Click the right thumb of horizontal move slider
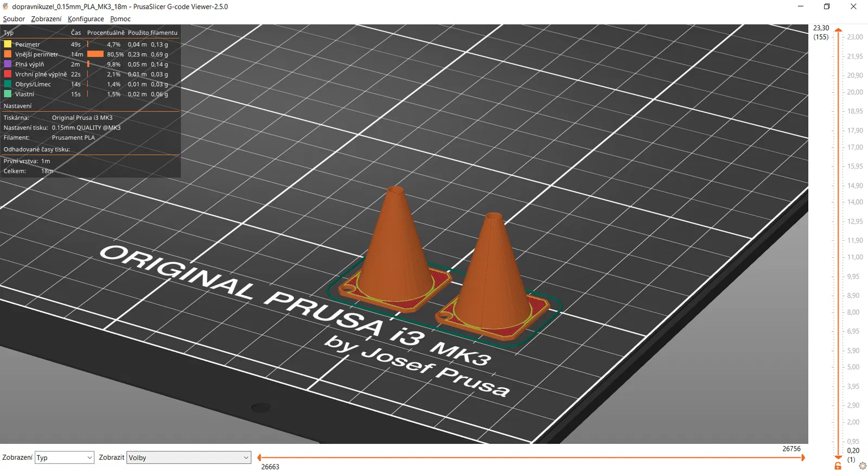 [803, 457]
